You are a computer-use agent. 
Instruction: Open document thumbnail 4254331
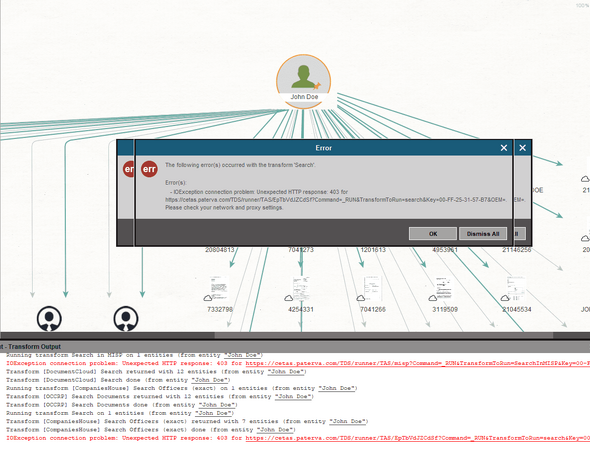301,288
